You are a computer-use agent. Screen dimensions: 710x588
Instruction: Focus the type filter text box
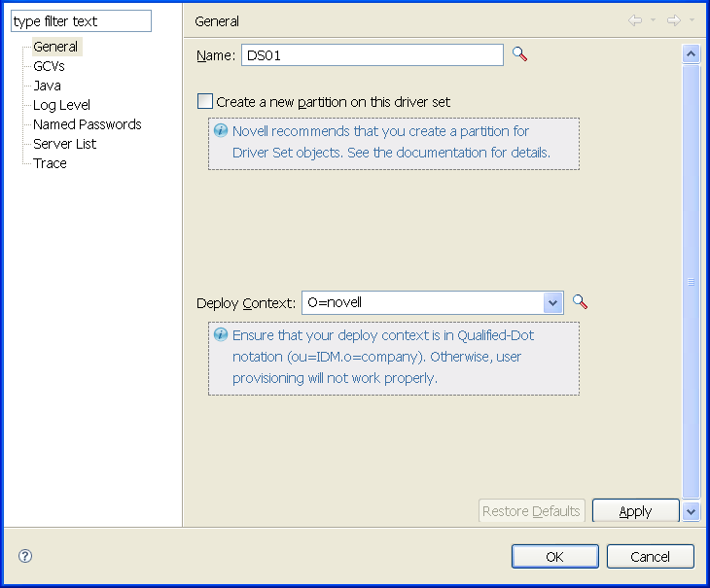[x=81, y=21]
